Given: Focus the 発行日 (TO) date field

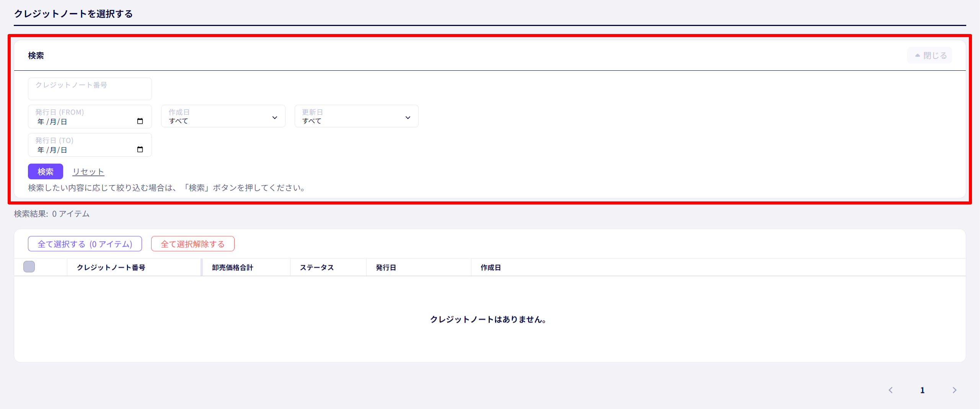Looking at the screenshot, I should [90, 145].
